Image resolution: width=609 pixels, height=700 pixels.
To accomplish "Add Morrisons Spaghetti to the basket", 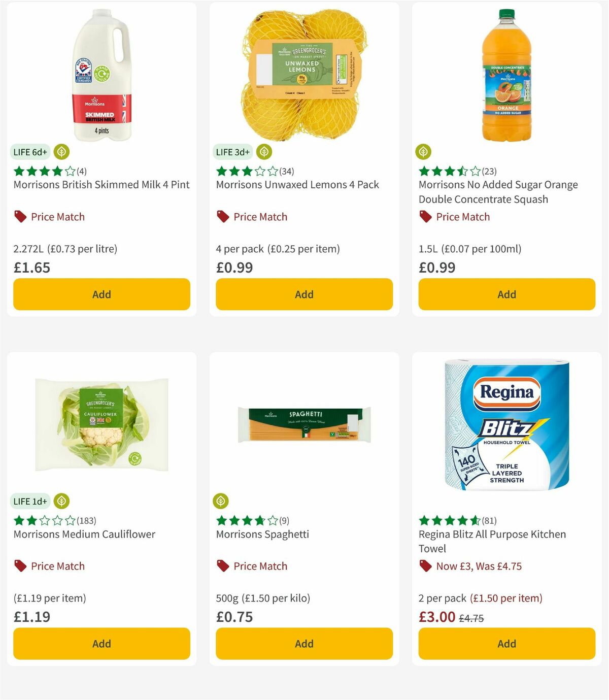I will coord(303,643).
